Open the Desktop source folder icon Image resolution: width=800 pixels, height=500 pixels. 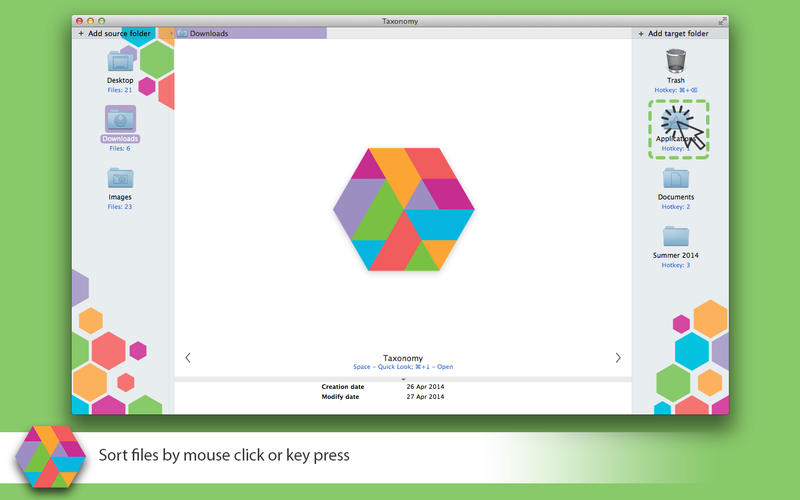pyautogui.click(x=120, y=61)
